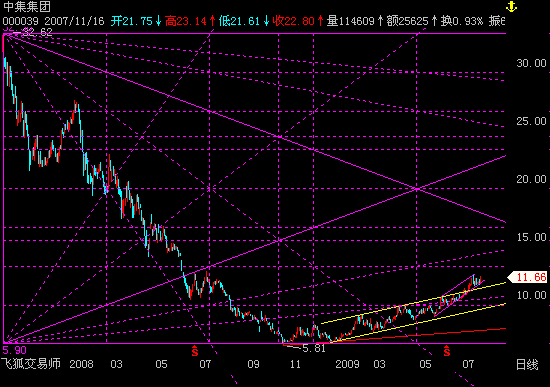The width and height of the screenshot is (550, 387).
Task: Click the stock code 000039
Action: point(20,21)
